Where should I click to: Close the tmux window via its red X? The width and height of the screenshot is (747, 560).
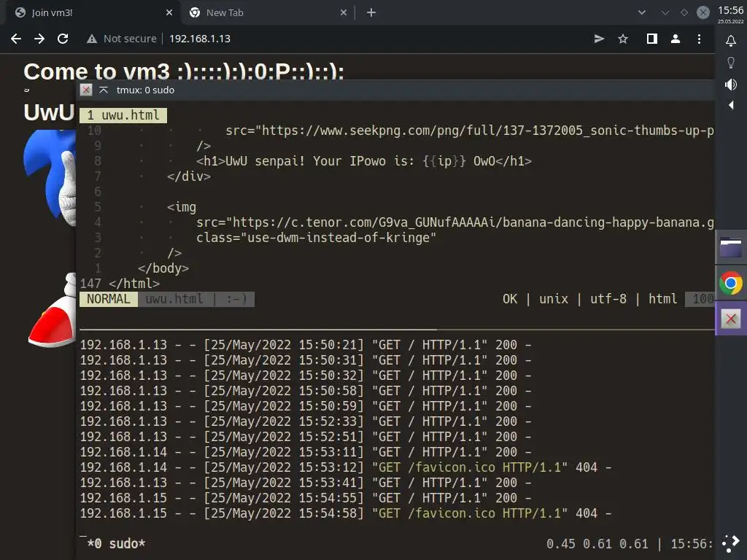point(86,90)
